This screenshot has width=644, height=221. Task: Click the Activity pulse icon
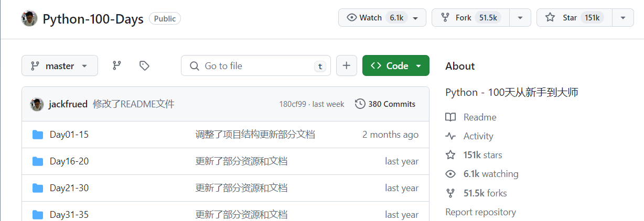(x=450, y=136)
